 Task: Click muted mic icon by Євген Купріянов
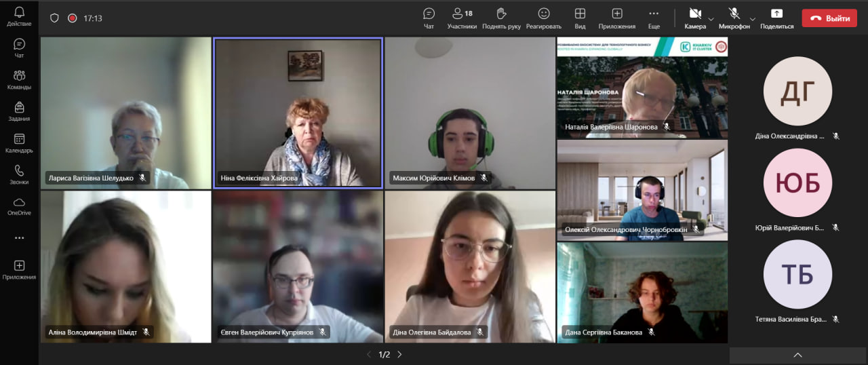[x=323, y=332]
